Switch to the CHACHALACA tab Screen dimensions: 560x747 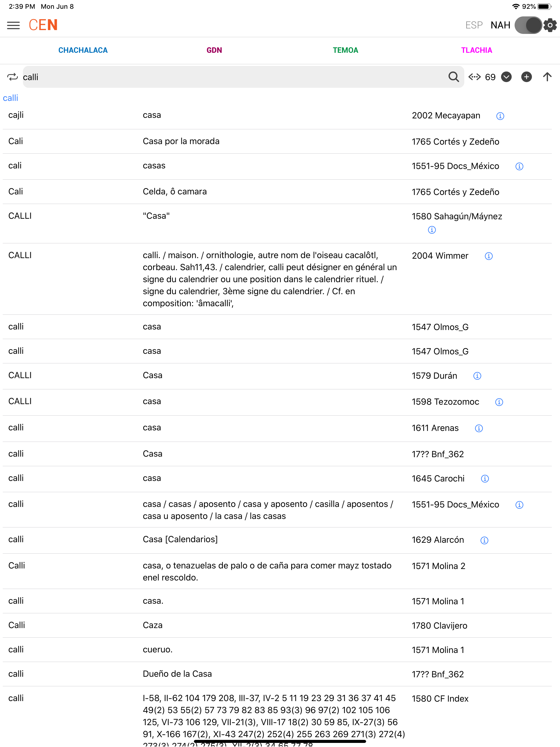[x=83, y=50]
